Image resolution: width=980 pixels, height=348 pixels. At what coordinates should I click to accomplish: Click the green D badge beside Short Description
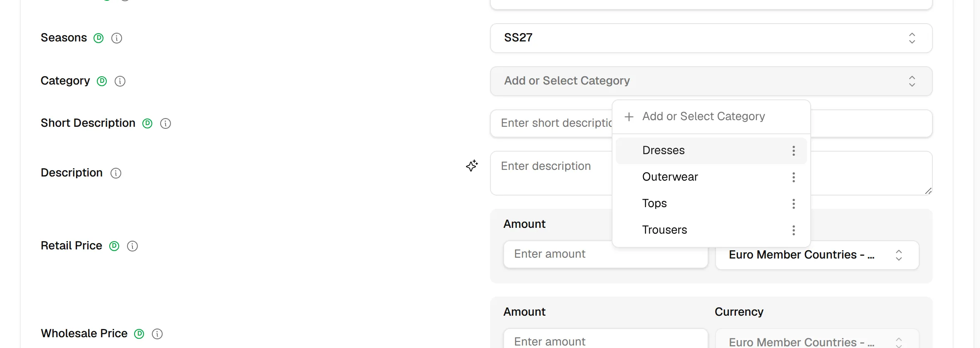[147, 123]
